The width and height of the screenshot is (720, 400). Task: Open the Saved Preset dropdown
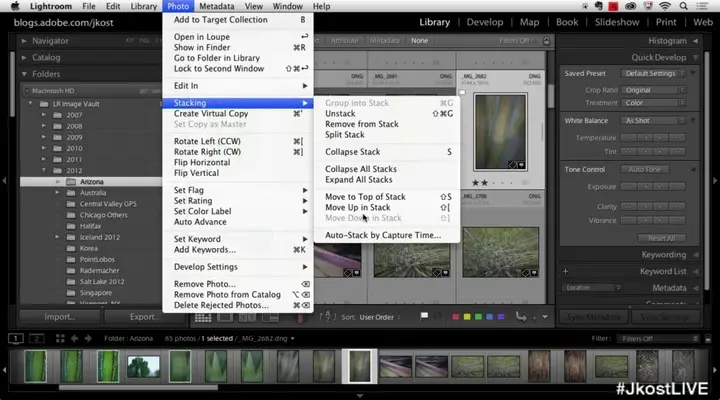click(651, 74)
